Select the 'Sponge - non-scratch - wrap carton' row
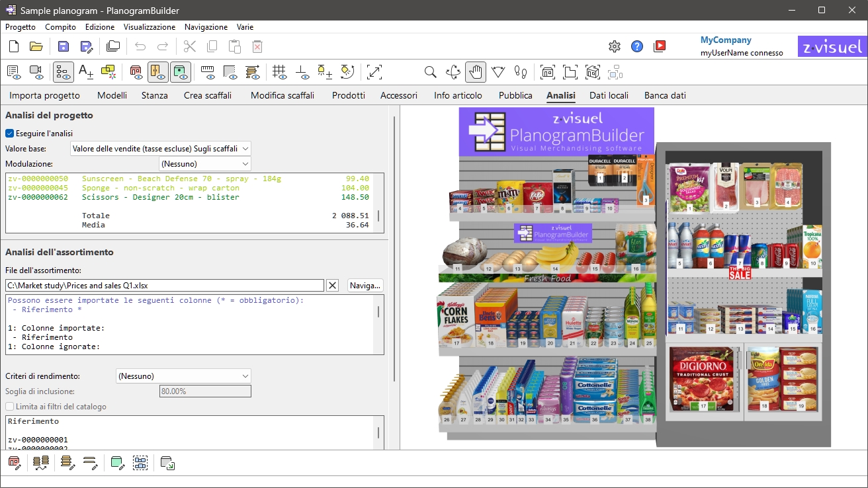This screenshot has width=868, height=488. click(x=189, y=188)
